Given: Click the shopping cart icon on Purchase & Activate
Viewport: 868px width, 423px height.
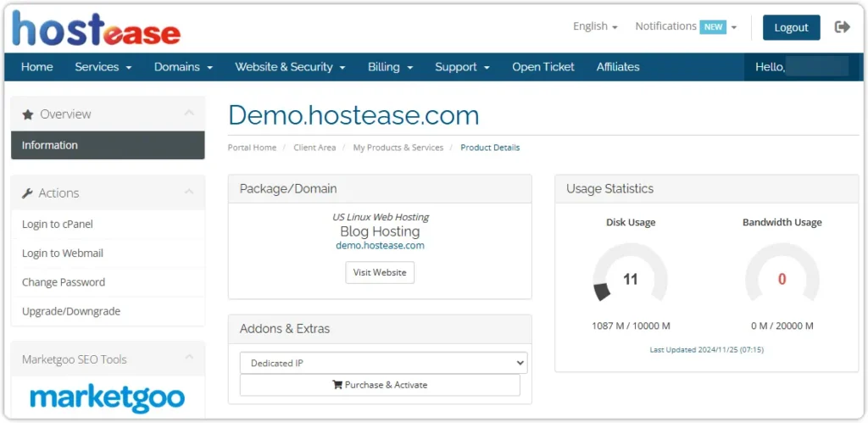Looking at the screenshot, I should (x=337, y=385).
